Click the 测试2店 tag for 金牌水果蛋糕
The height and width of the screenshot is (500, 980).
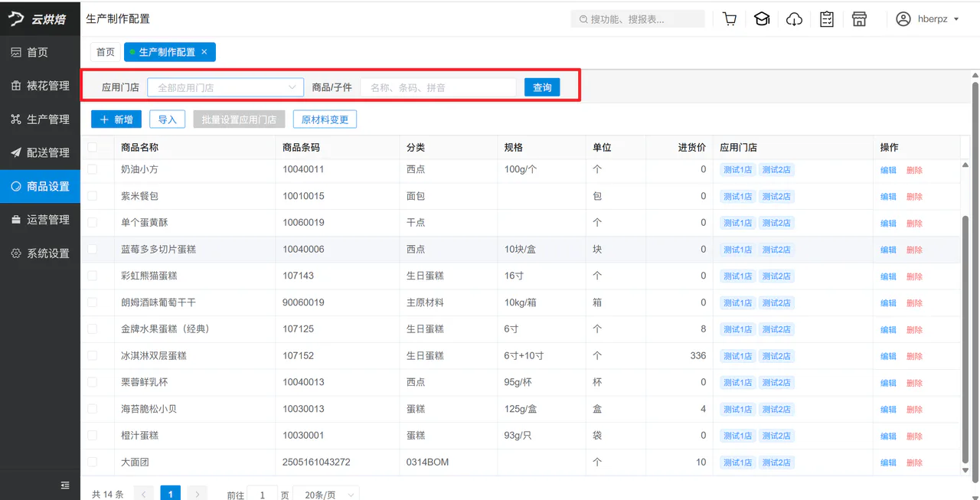776,329
